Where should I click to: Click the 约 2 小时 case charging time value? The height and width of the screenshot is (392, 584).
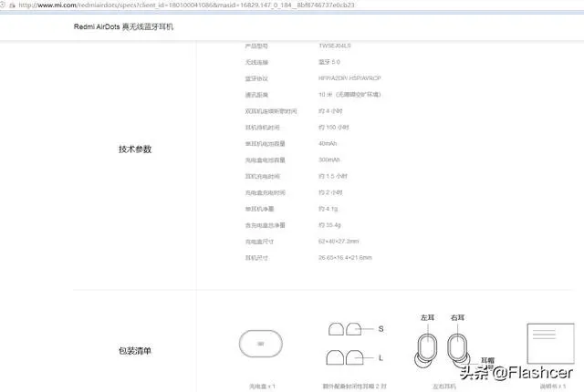pyautogui.click(x=330, y=192)
